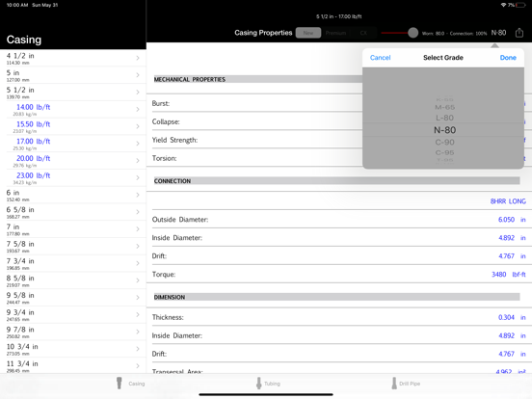Tap connection Drift value 4.767
This screenshot has width=532, height=399.
click(506, 256)
